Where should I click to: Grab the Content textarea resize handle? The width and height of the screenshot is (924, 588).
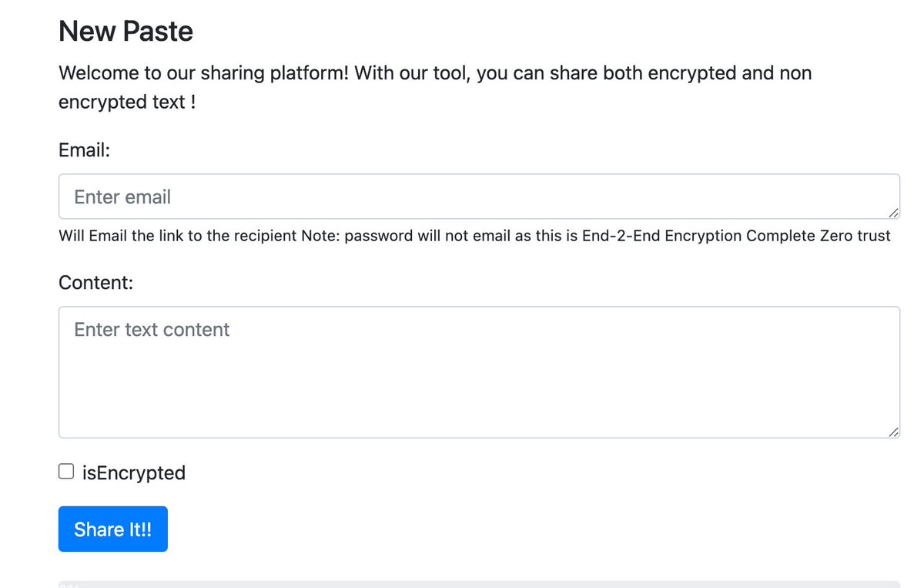892,432
